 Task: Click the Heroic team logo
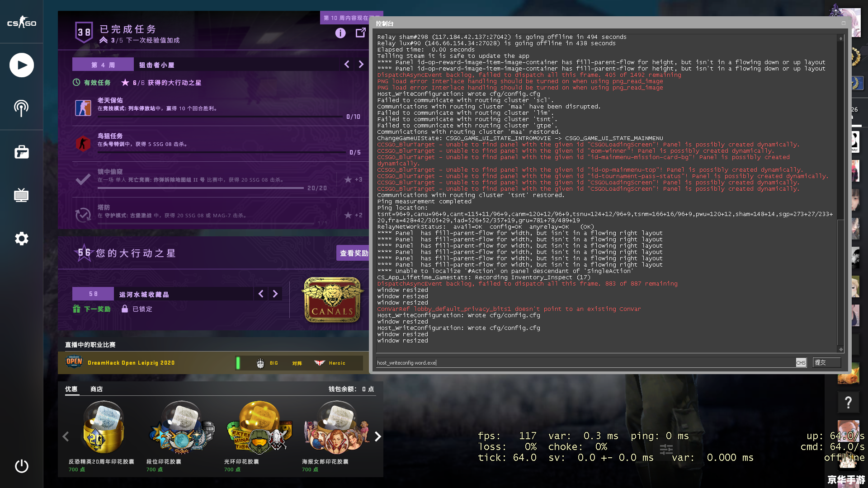[x=320, y=363]
